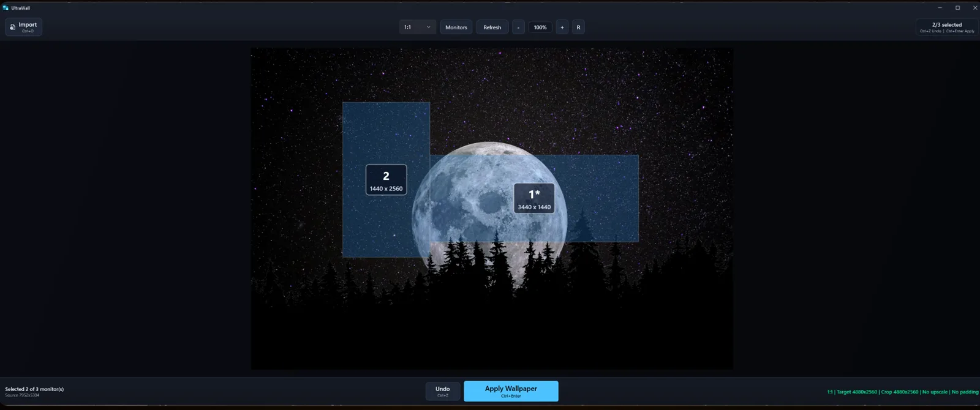Viewport: 980px width, 410px height.
Task: Click the UltraWall app icon in title bar
Action: [6, 8]
